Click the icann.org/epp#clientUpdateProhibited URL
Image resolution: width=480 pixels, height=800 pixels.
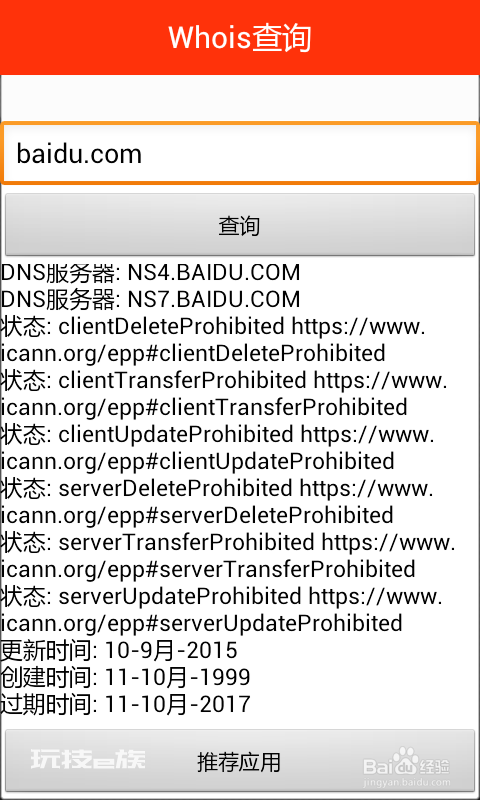197,461
